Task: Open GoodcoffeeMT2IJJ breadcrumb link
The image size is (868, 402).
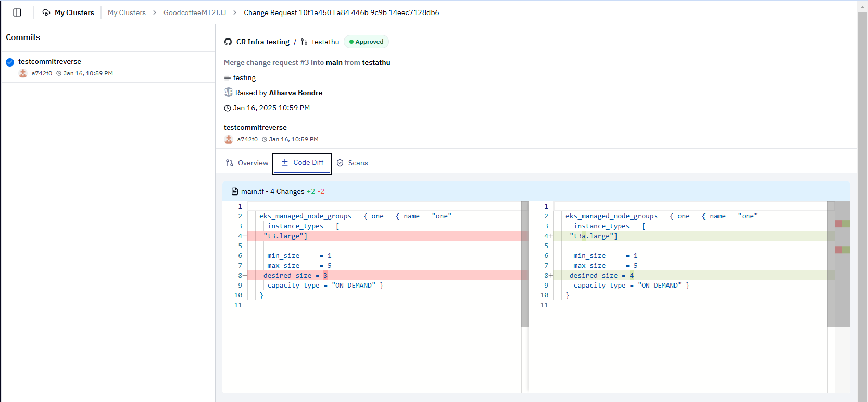Action: coord(195,12)
